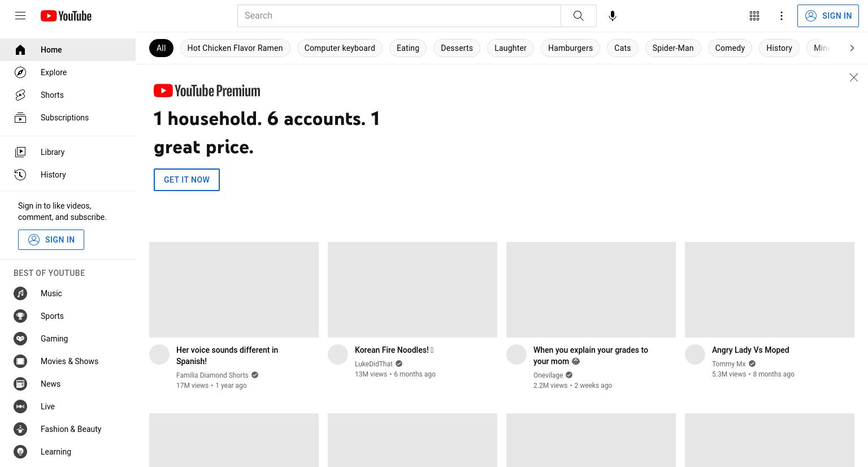Click the YouTube logo
This screenshot has height=467, width=868.
[x=66, y=16]
